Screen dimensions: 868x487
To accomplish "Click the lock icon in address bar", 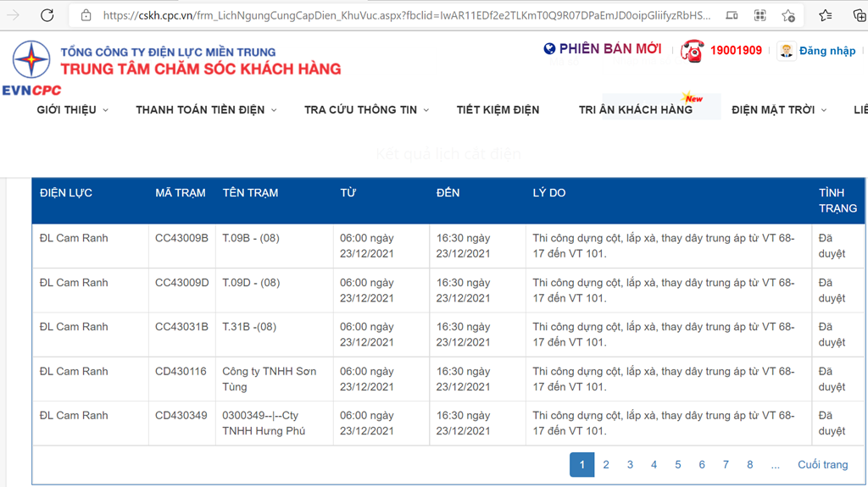I will pyautogui.click(x=86, y=15).
